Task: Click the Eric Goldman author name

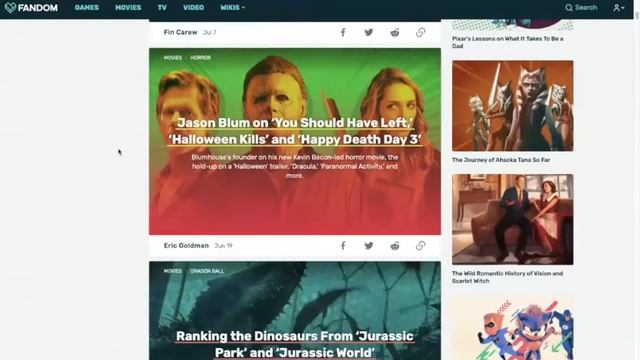Action: [x=186, y=246]
